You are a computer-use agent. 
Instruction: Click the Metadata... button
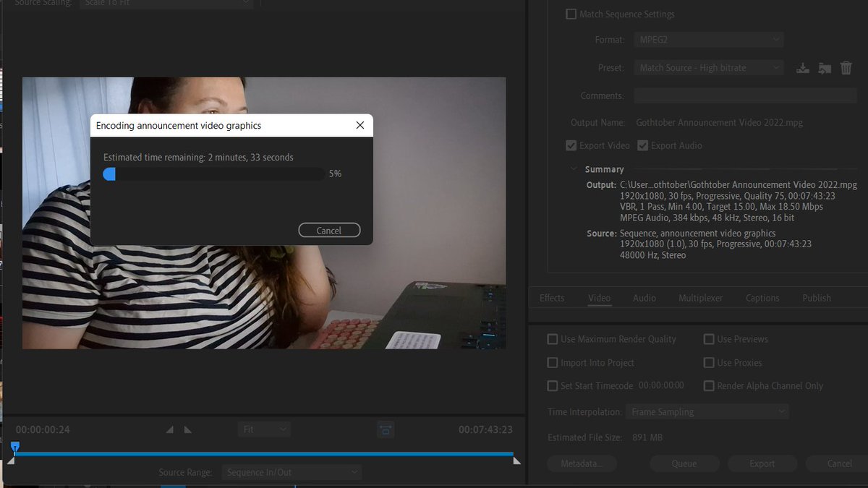tap(582, 463)
